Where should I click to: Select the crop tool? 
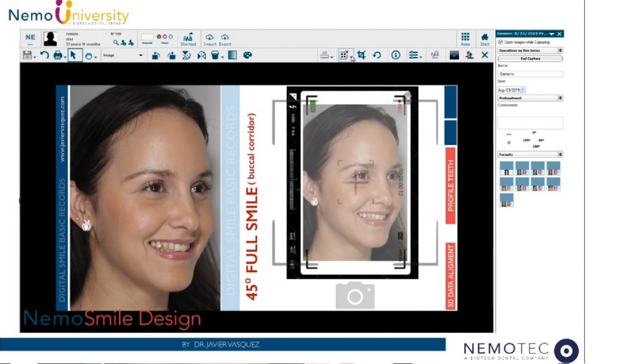point(361,55)
